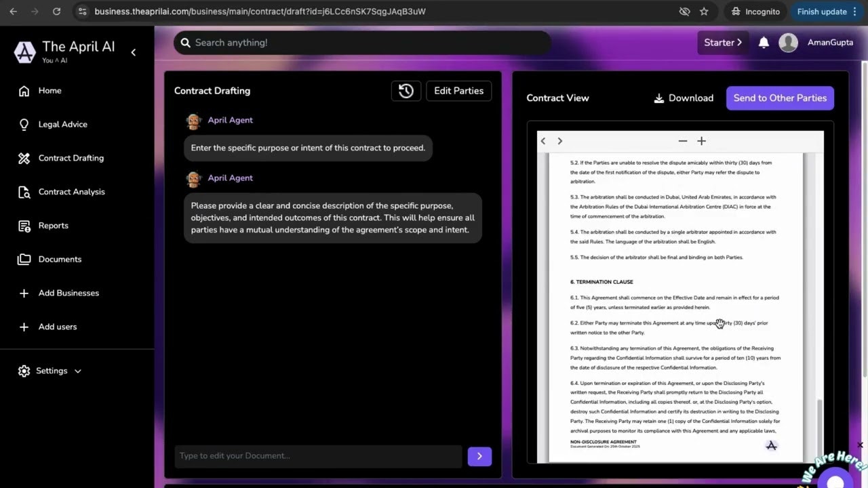Click the NON-DISCLOSURE AGREEMENT footer text
Viewport: 868px width, 488px height.
tap(604, 442)
